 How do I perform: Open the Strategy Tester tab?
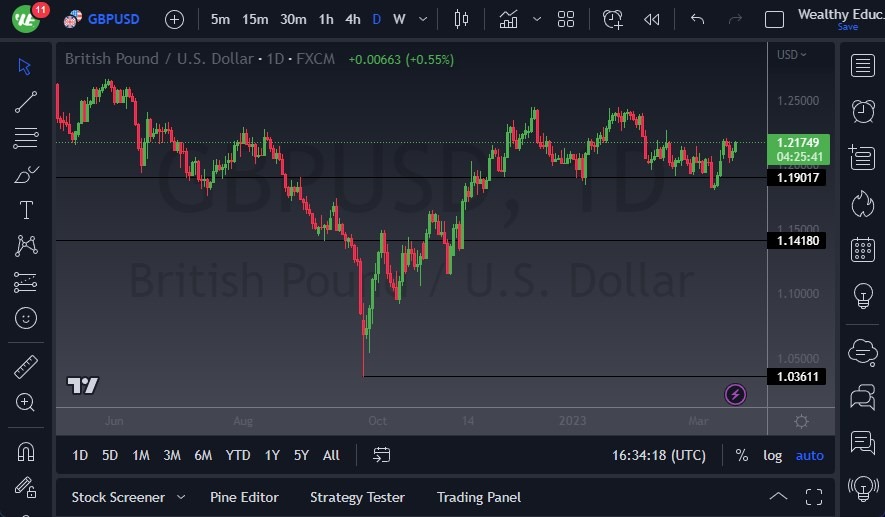tap(357, 497)
